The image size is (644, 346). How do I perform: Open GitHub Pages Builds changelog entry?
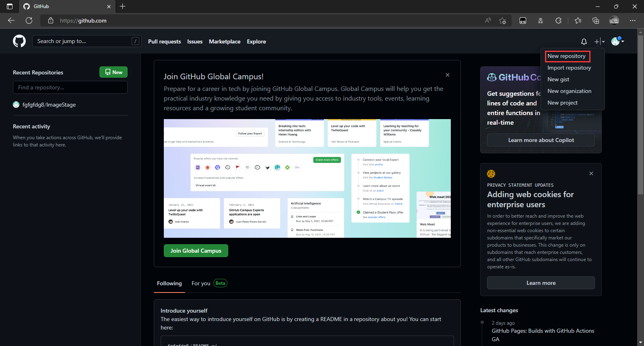click(543, 335)
